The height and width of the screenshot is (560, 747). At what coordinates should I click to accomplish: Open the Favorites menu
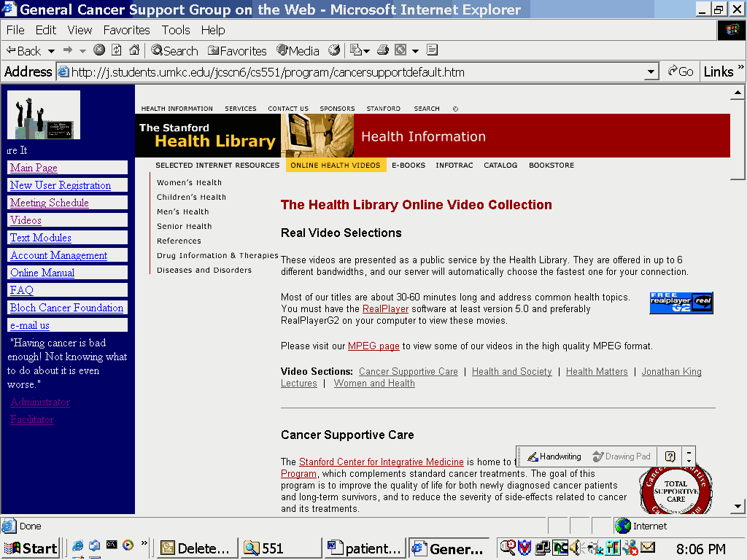[x=127, y=30]
